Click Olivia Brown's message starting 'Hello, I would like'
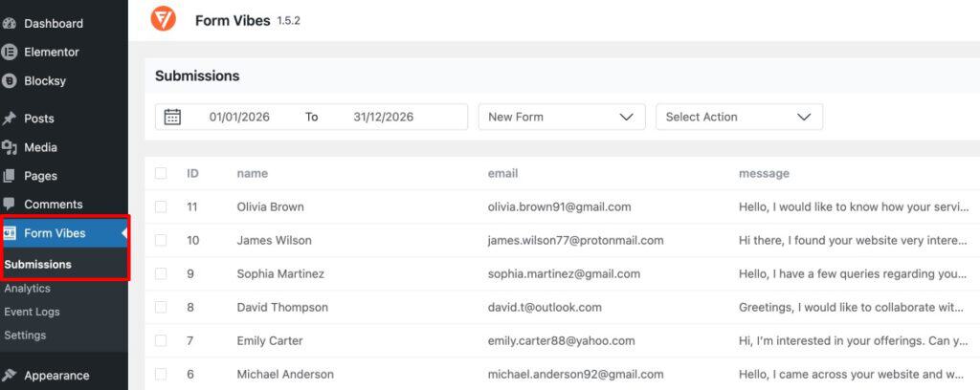This screenshot has height=390, width=980. 855,206
